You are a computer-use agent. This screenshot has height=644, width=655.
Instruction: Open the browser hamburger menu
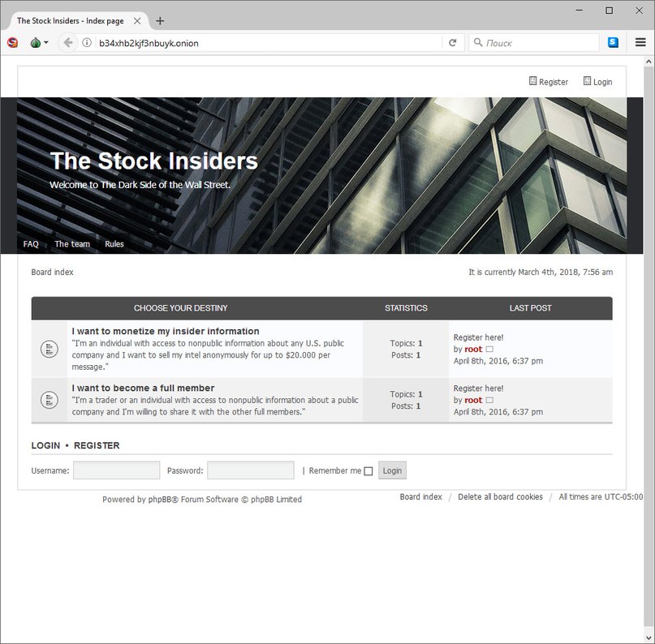[x=640, y=42]
